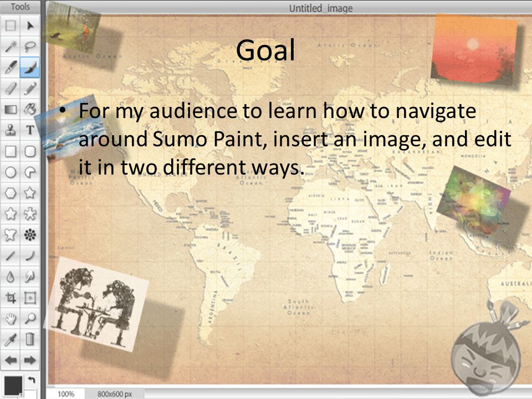Select the Eraser tool
Image resolution: width=532 pixels, height=399 pixels.
tap(11, 88)
